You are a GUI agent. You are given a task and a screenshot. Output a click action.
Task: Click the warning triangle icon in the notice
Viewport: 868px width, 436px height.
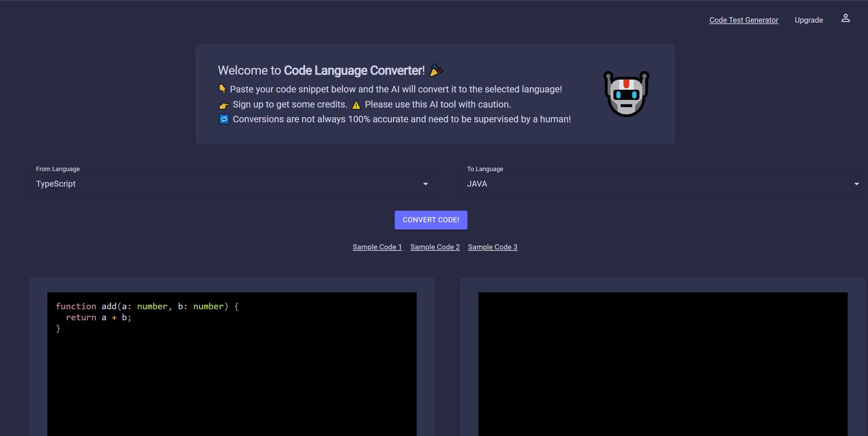tap(356, 104)
